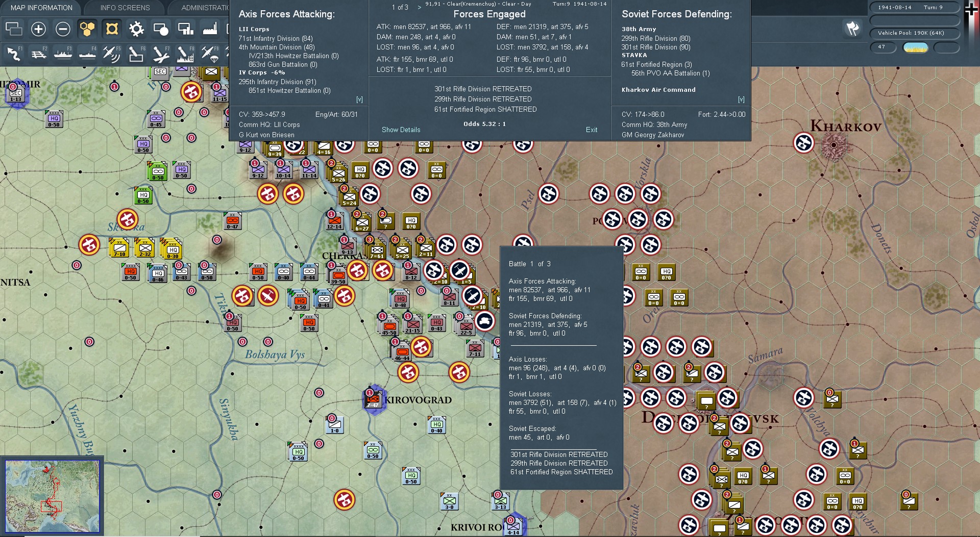Toggle the hex grid display button
The image size is (980, 537).
click(x=87, y=29)
